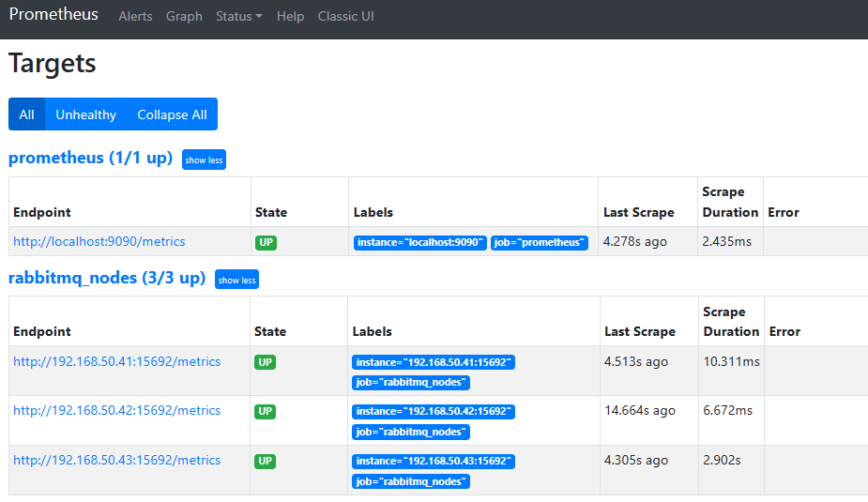Click Labels header in rabbitmq_nodes table
The width and height of the screenshot is (868, 502).
pos(372,331)
